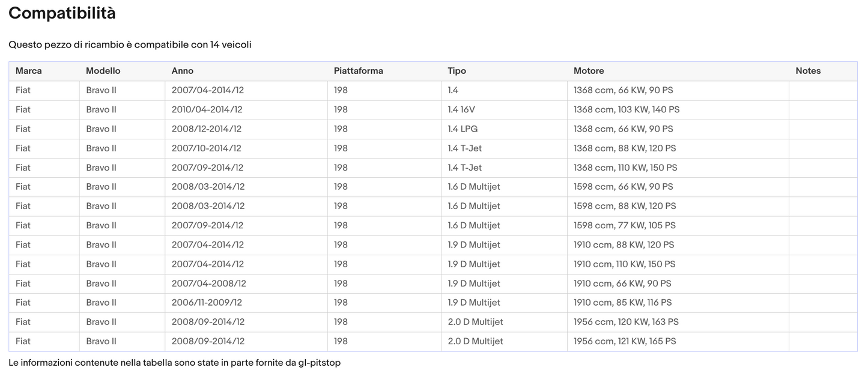Click the 2007/10-2014/12 year cell

point(207,148)
